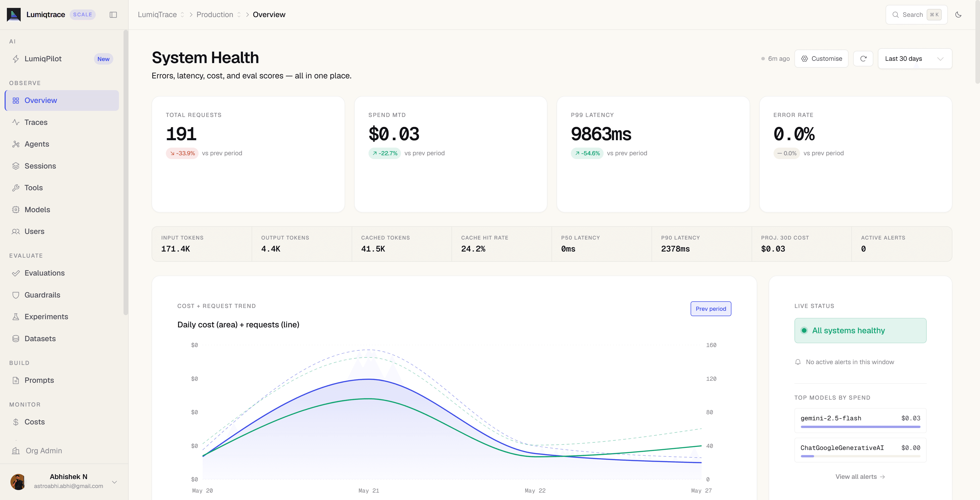This screenshot has width=980, height=500.
Task: Select Overview in the sidebar
Action: click(62, 101)
